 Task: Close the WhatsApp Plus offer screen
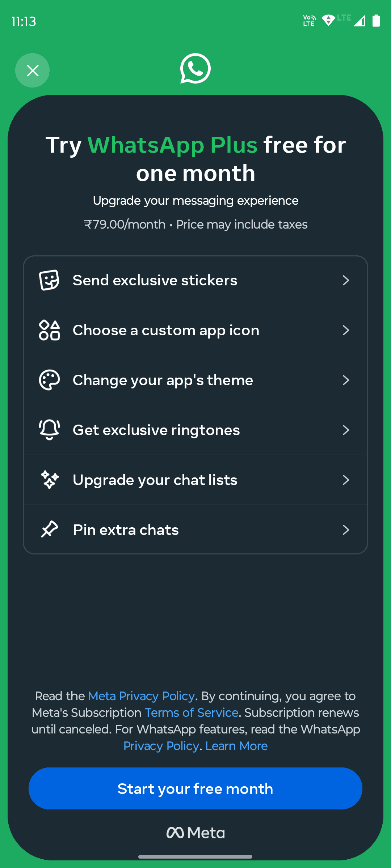33,71
